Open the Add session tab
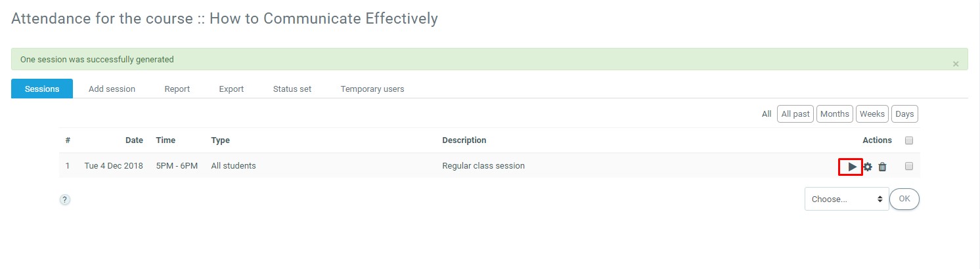This screenshot has width=980, height=269. (x=112, y=89)
